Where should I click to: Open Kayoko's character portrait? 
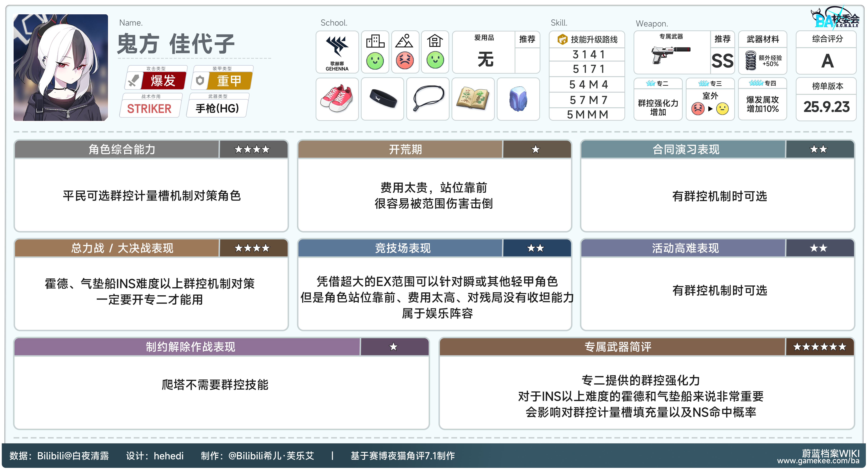click(x=61, y=67)
